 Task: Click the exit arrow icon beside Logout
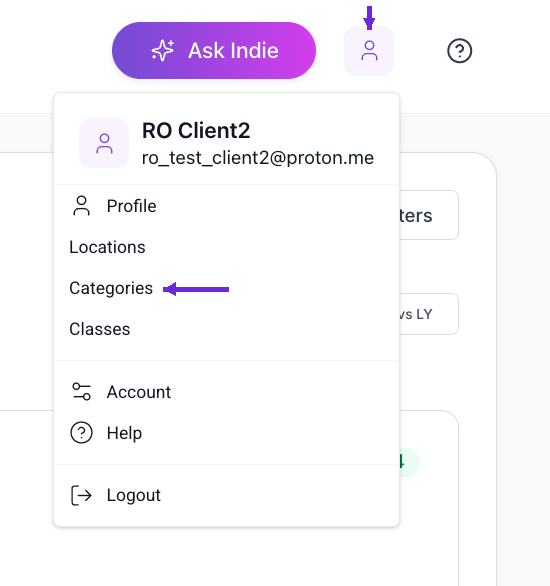click(81, 495)
